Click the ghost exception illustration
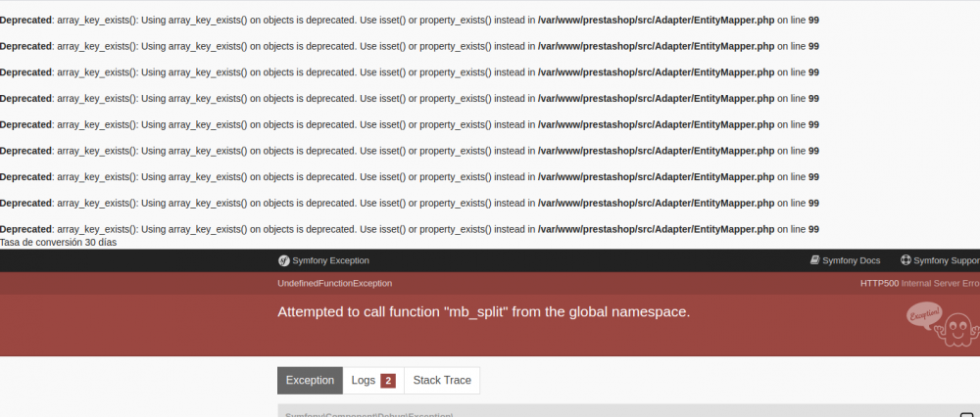Screen dimensions: 980x417 coord(943,325)
